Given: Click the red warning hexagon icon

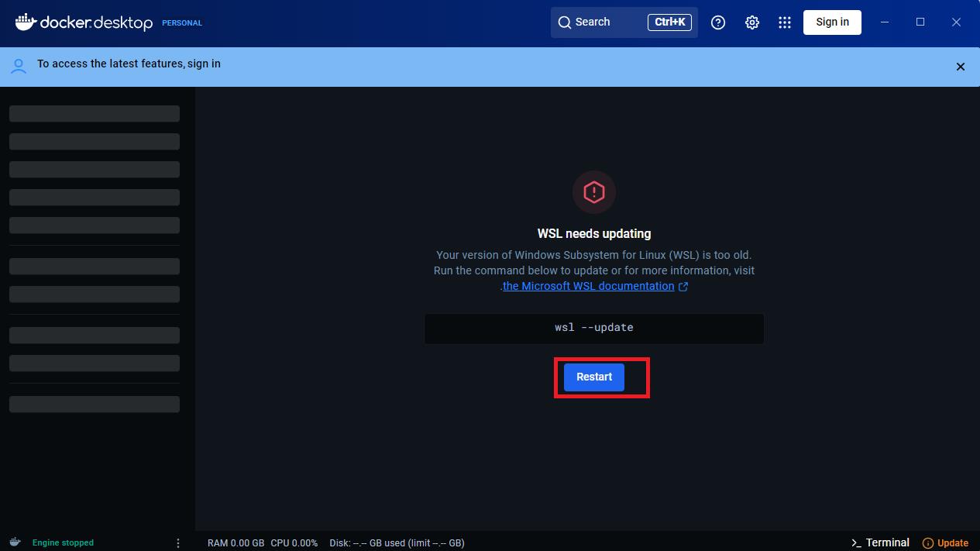Looking at the screenshot, I should [x=594, y=192].
